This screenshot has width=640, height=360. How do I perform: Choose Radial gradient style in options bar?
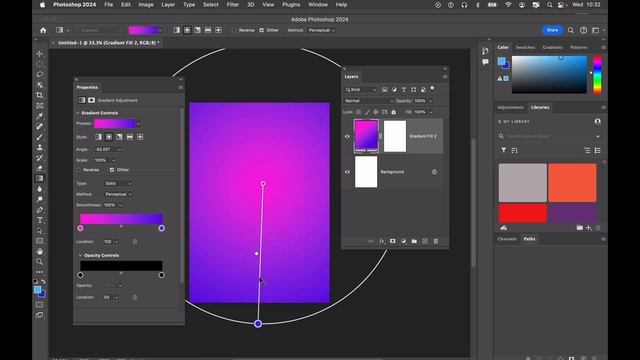[x=187, y=30]
